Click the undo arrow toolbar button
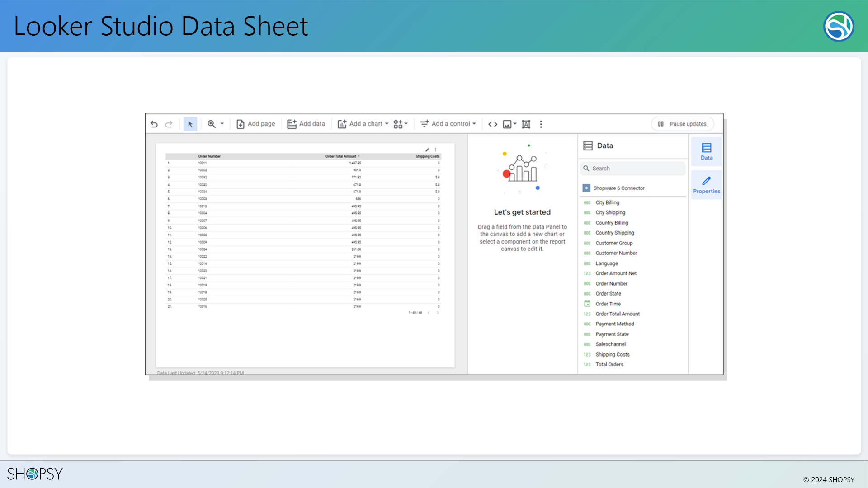Screen dimensions: 868x488 click(x=154, y=124)
